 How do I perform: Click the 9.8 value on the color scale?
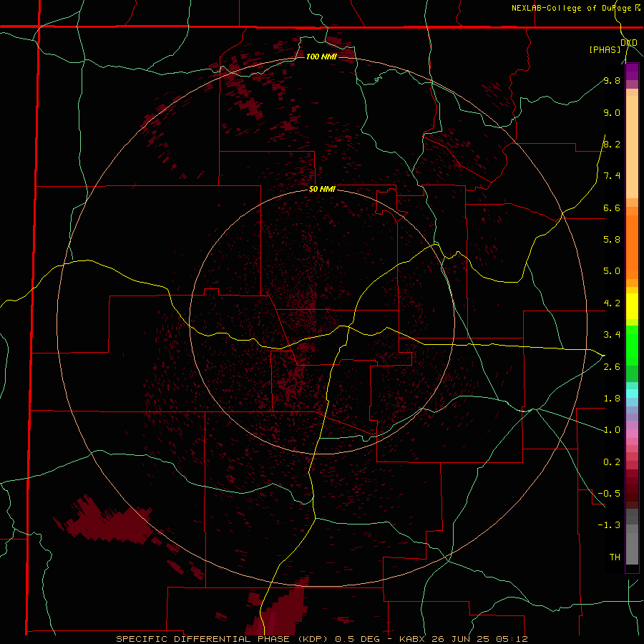(x=612, y=80)
